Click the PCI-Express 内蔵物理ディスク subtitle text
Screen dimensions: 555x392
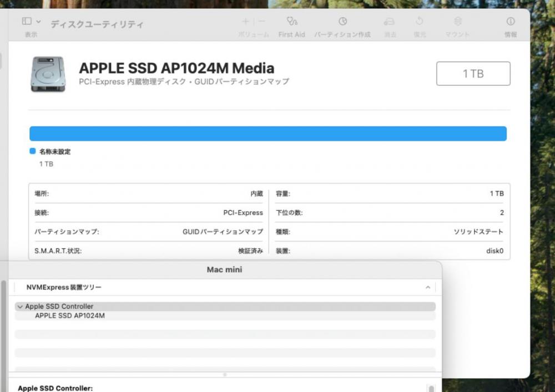click(184, 82)
